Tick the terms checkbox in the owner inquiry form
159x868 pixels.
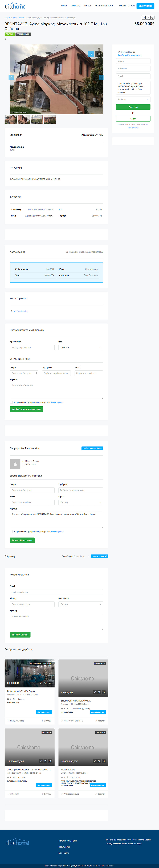[x=11, y=531]
